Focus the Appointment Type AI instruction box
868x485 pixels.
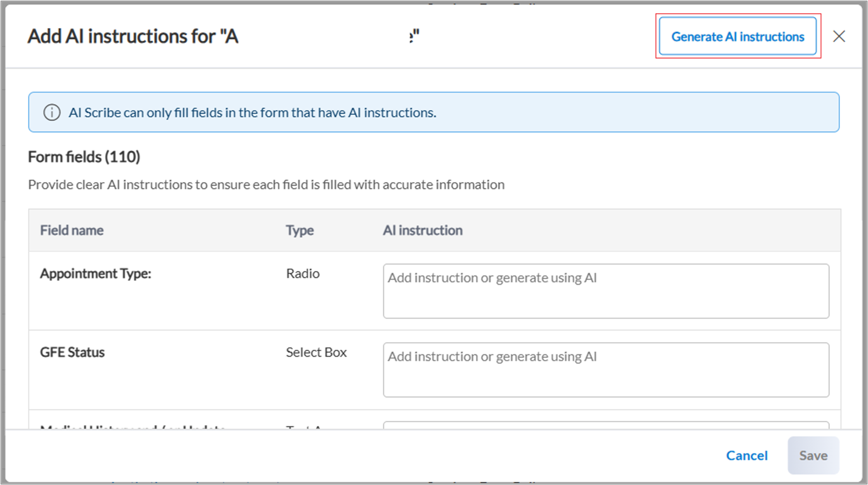point(605,291)
